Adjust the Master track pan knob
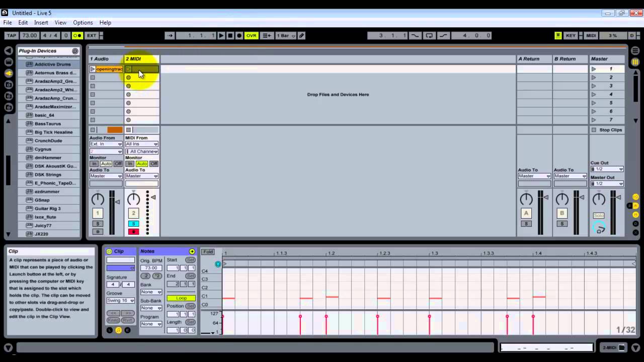The height and width of the screenshot is (362, 644). tap(599, 199)
